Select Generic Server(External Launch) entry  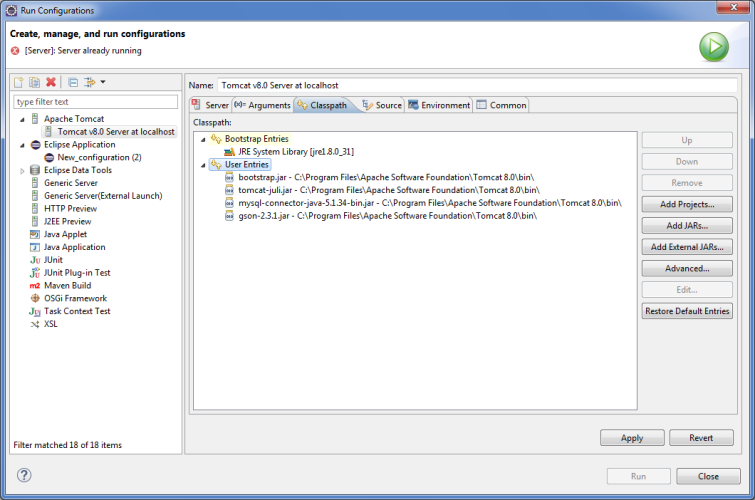click(103, 196)
